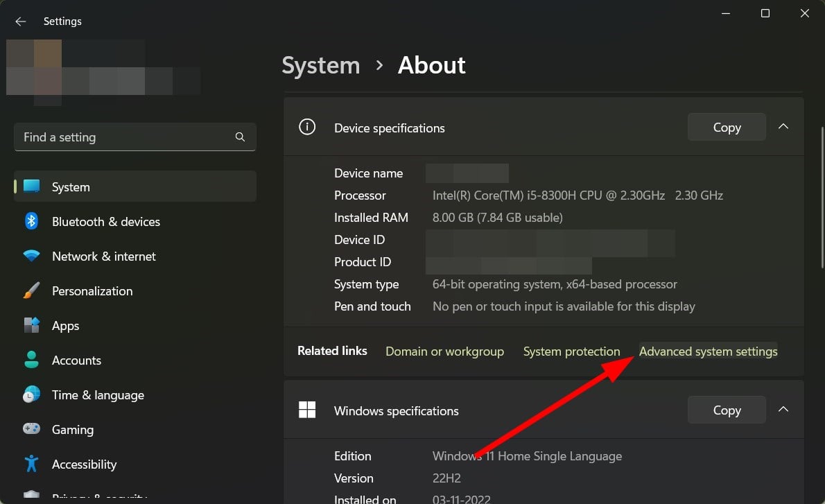Open the System settings category
825x504 pixels.
(x=135, y=186)
